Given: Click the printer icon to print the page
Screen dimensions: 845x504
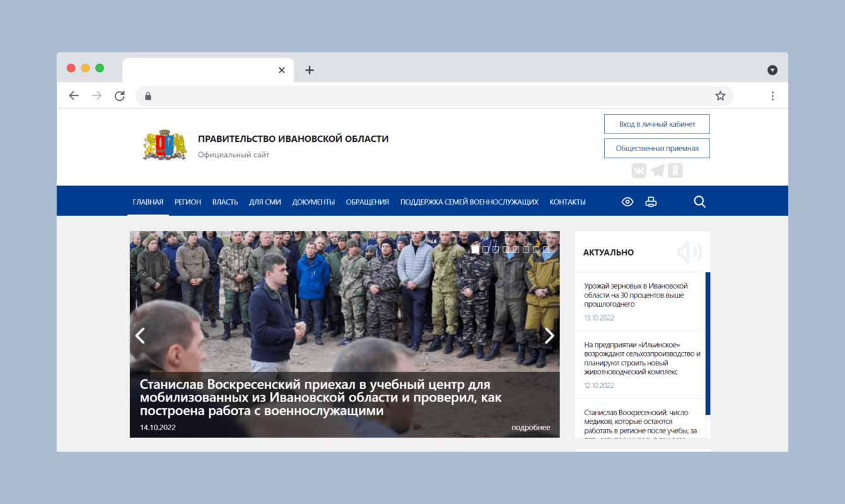Looking at the screenshot, I should point(651,201).
